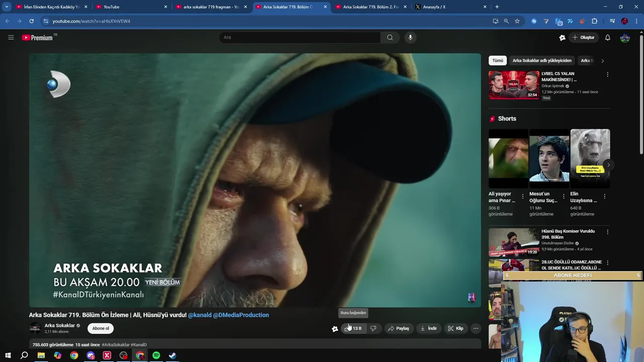Viewport: 644px width, 362px height.
Task: Switch to arka sokaklar 719 fragman tab
Action: pos(211,7)
